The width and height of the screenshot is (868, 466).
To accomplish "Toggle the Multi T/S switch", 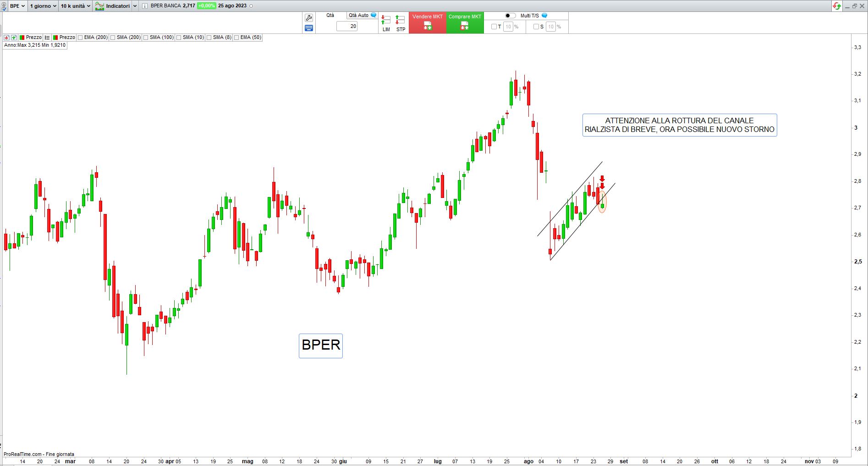I will pyautogui.click(x=510, y=16).
